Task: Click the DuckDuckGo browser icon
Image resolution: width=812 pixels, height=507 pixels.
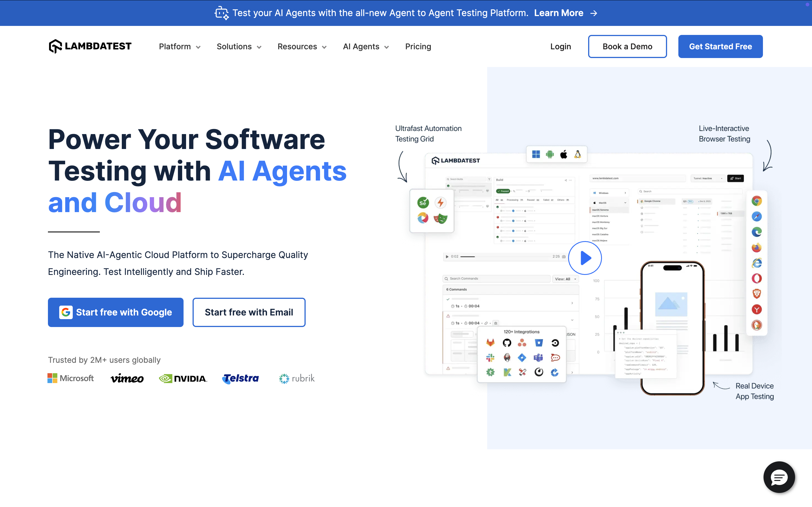Action: (x=757, y=324)
